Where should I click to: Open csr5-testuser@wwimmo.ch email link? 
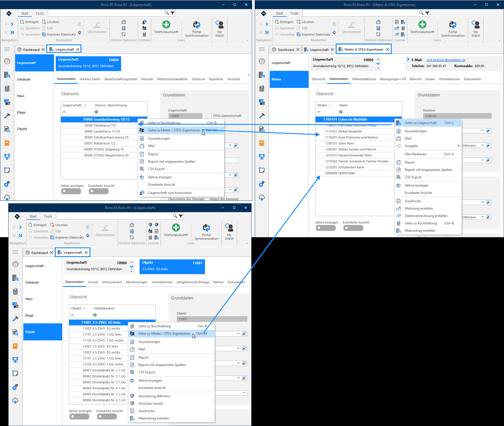pos(446,60)
